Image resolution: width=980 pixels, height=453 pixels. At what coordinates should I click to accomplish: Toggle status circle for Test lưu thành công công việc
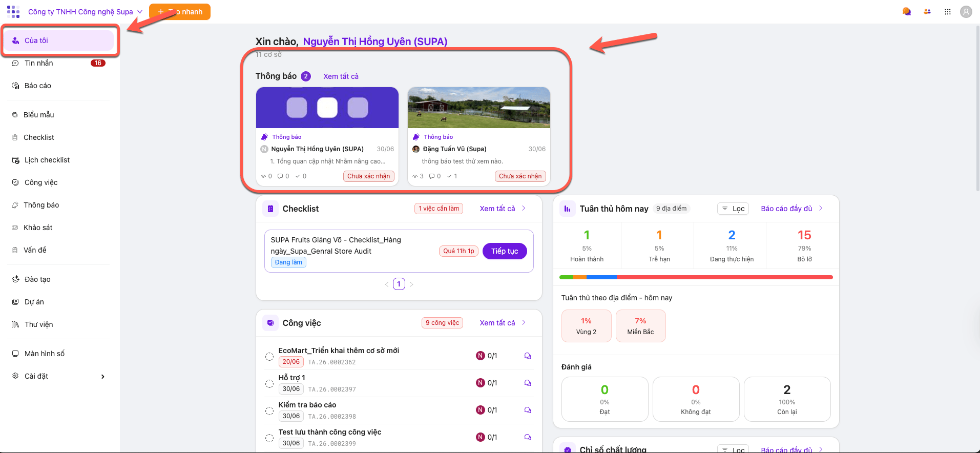click(269, 438)
